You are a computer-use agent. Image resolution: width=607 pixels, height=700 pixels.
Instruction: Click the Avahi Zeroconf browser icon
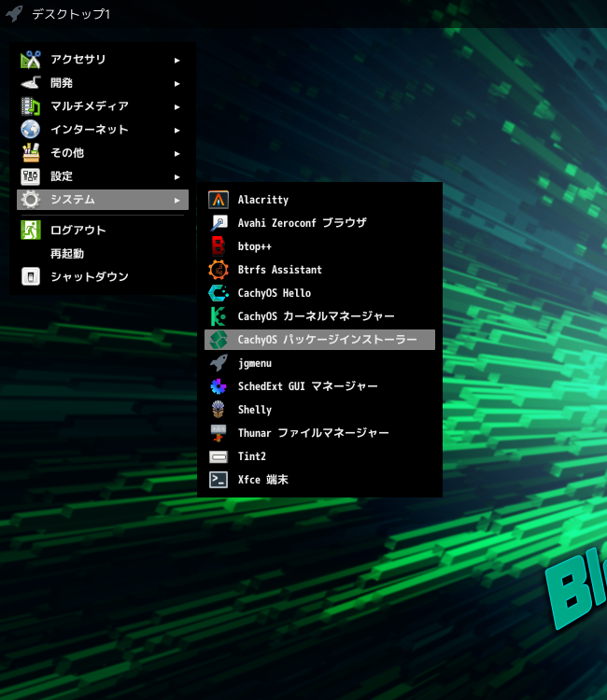pos(219,223)
